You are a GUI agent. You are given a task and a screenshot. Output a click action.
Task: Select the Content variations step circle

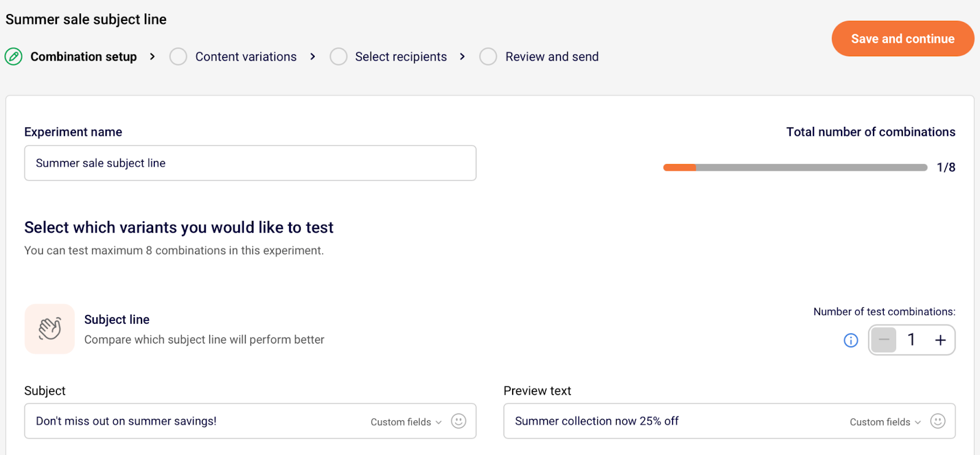(x=178, y=57)
